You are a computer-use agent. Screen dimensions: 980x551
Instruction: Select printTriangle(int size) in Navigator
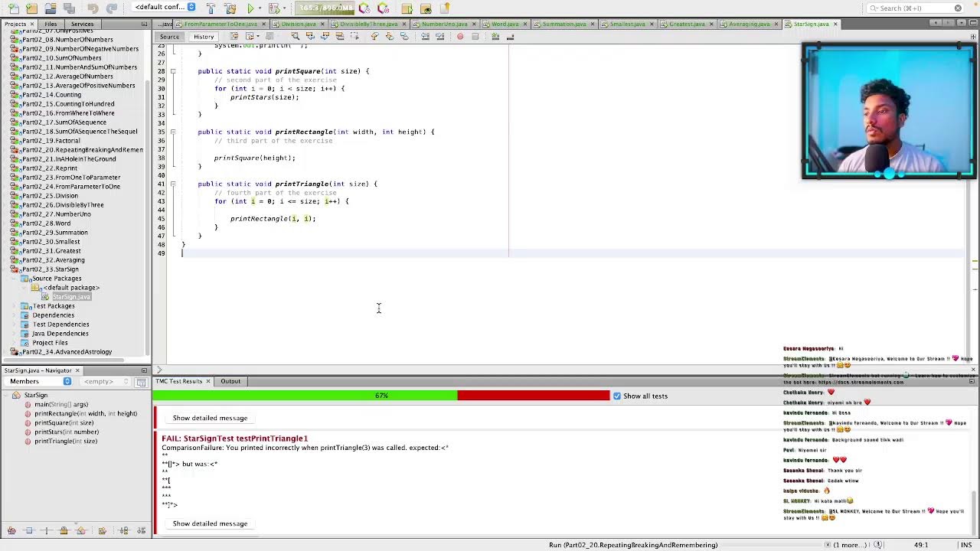[x=65, y=441]
